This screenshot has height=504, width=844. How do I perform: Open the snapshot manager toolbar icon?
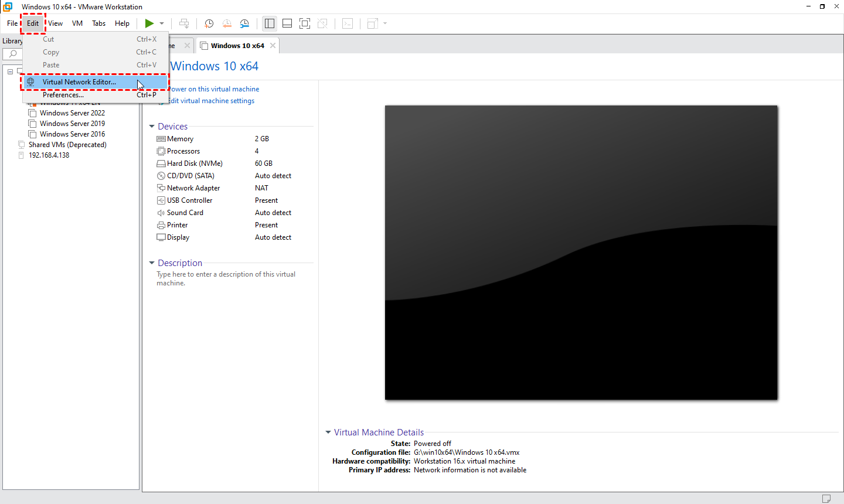[x=244, y=23]
